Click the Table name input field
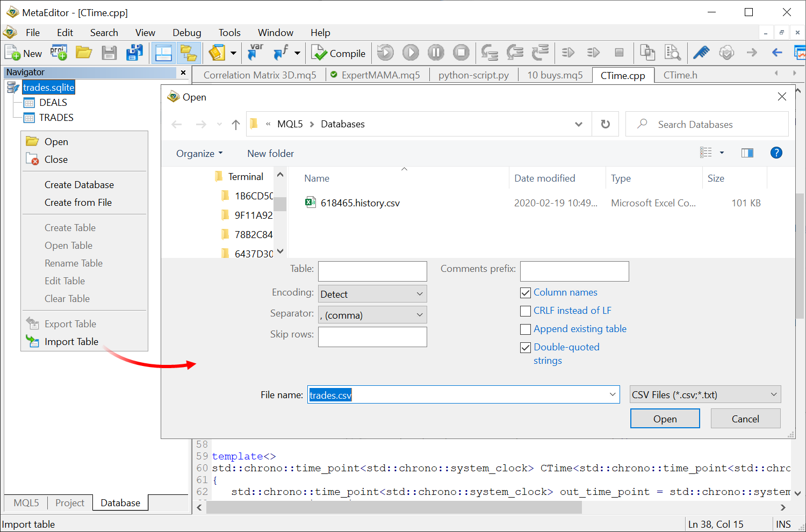 372,271
